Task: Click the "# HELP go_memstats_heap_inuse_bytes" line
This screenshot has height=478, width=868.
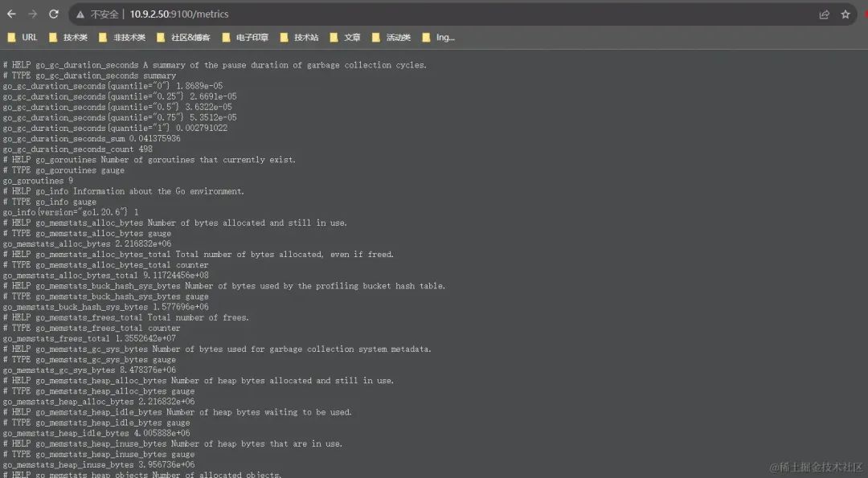Action: [x=173, y=443]
